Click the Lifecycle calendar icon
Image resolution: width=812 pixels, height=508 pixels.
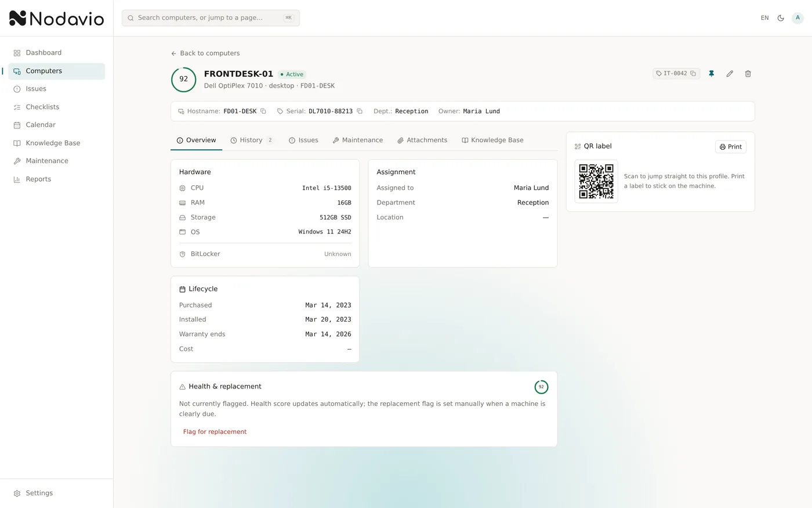click(183, 289)
